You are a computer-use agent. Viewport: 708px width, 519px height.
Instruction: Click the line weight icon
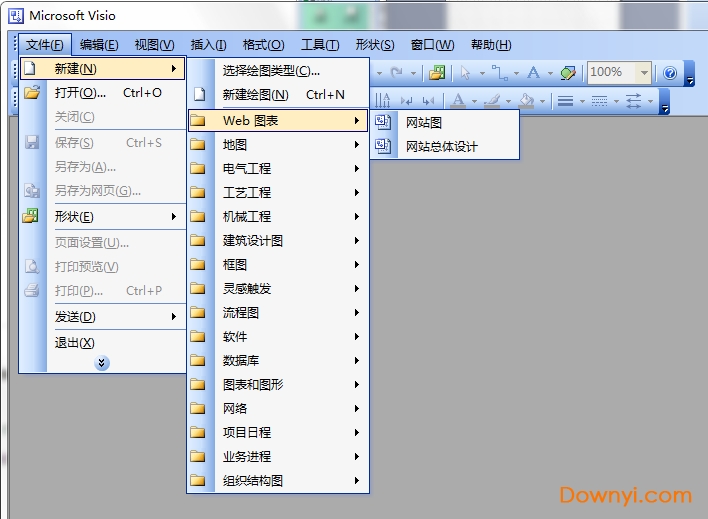(565, 100)
